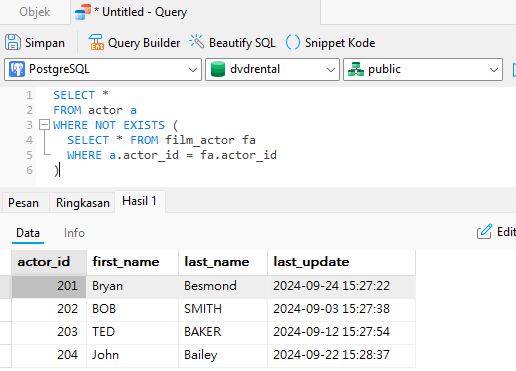The image size is (516, 371).
Task: Click the Simpan save icon
Action: [13, 43]
